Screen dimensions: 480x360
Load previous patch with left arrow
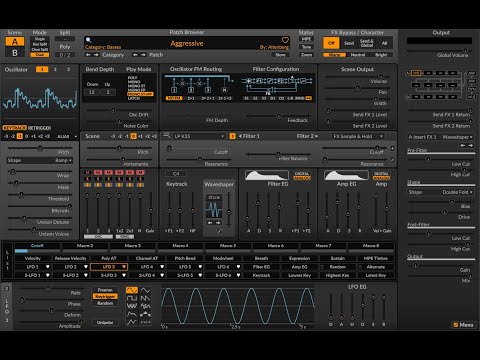[x=135, y=55]
